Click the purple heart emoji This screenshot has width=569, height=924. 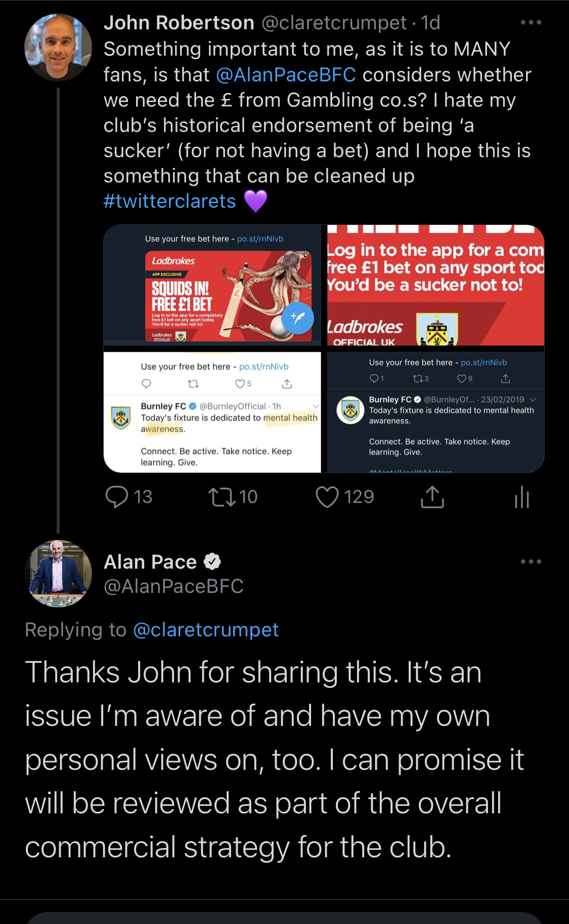[x=255, y=201]
